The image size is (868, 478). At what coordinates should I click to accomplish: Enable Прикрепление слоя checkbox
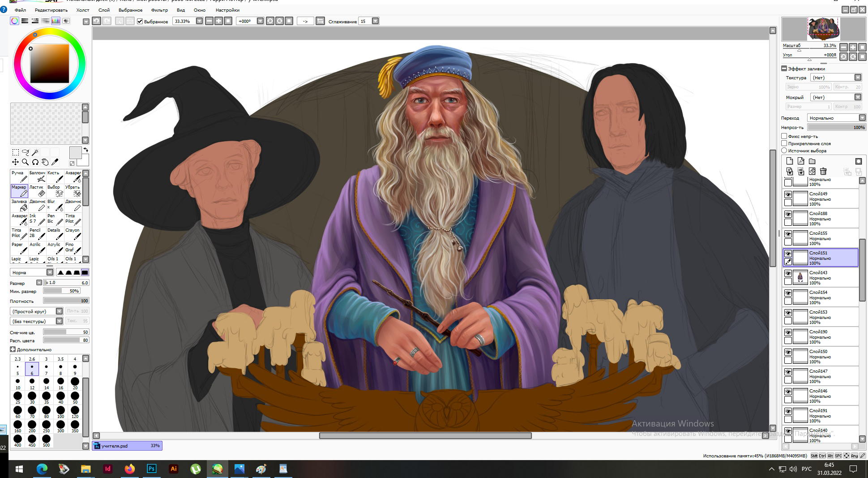(784, 143)
